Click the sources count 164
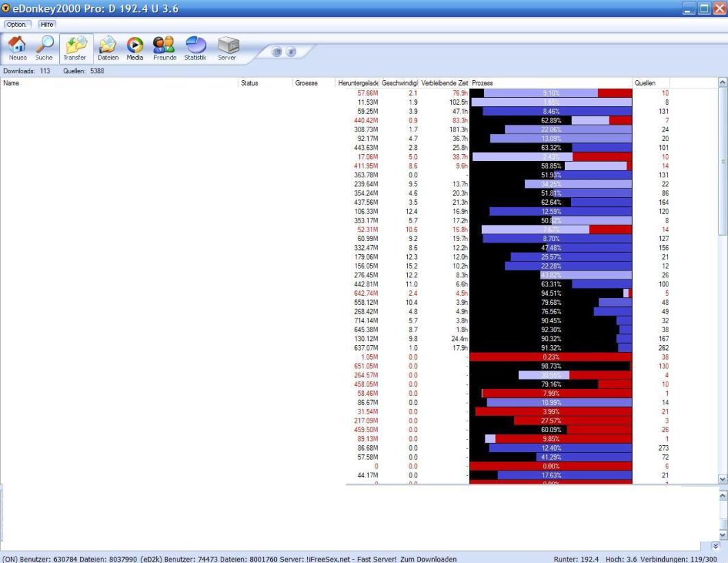Screen dimensions: 728x563 pos(664,202)
